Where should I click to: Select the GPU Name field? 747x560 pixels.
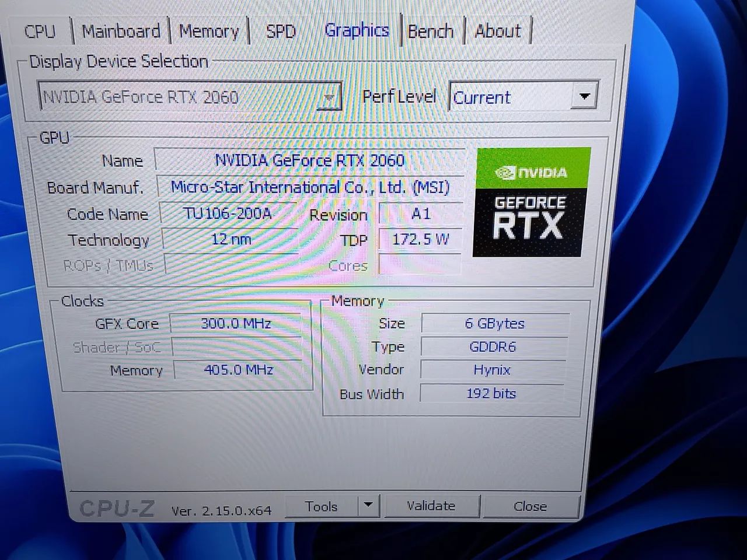[309, 160]
